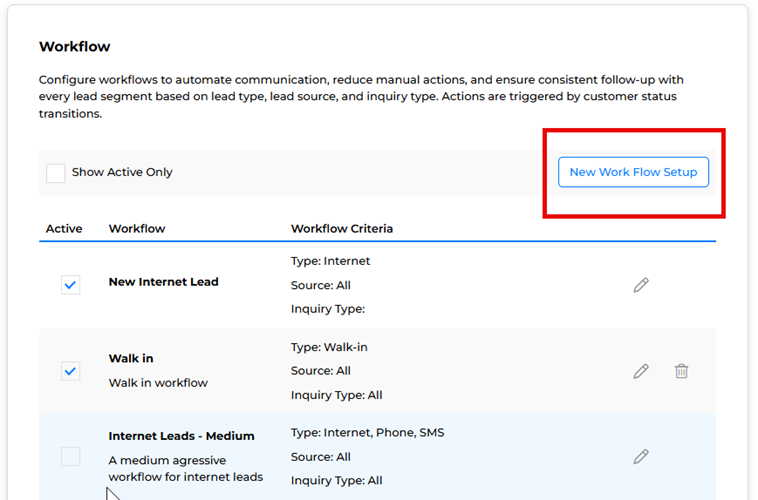Image resolution: width=758 pixels, height=500 pixels.
Task: Select the 'Internet Leads - Medium' name
Action: tap(181, 436)
